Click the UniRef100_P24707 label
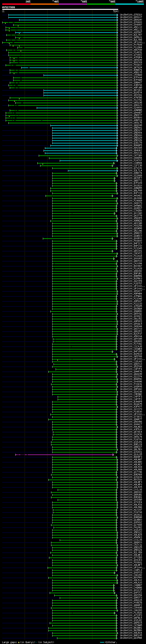The height and width of the screenshot is (644, 146). pyautogui.click(x=131, y=161)
